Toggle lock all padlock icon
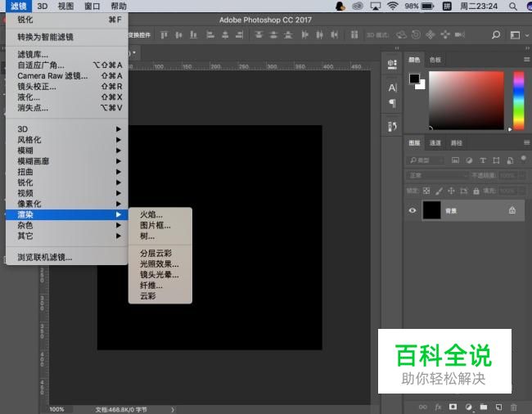 click(x=476, y=191)
